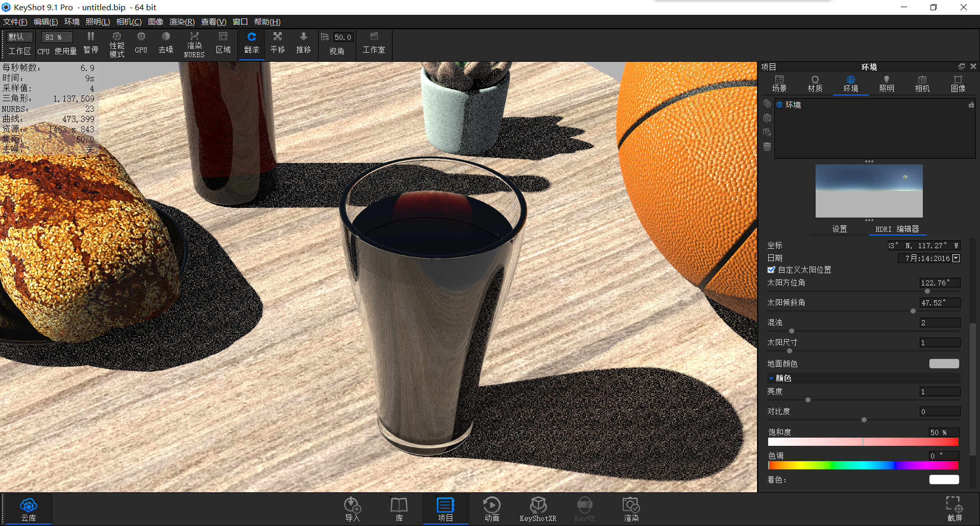Select the GPU render mode icon
Screen dimensions: 980x526
point(141,43)
